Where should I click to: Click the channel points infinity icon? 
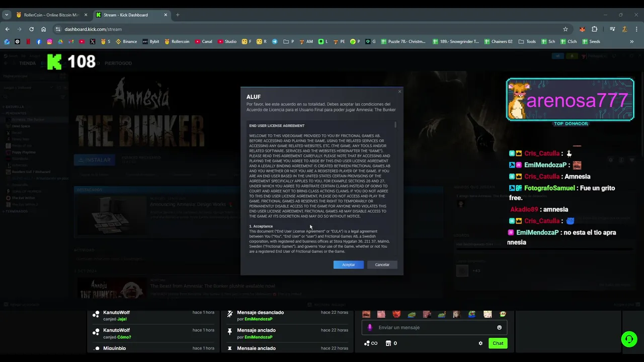coord(371,343)
